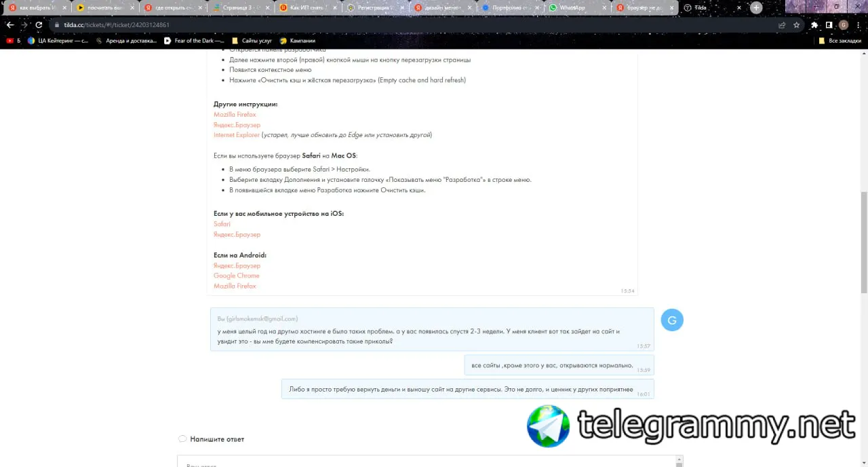868x467 pixels.
Task: Open 'Кампании' bookmark
Action: (297, 41)
